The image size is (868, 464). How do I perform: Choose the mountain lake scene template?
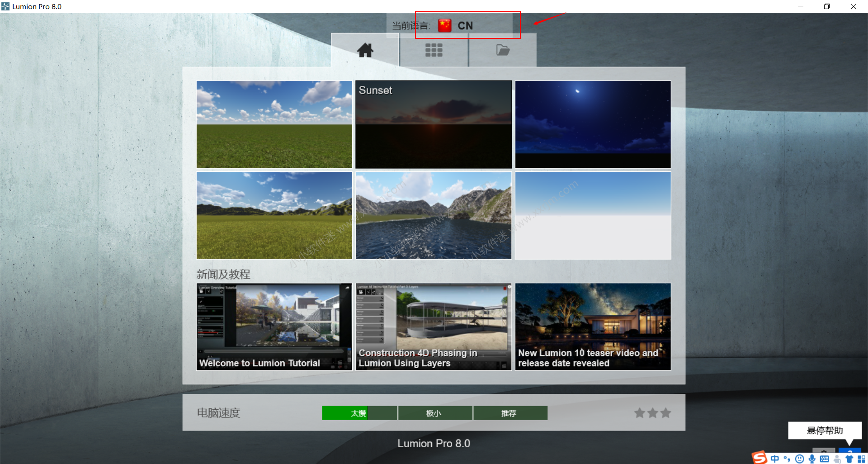pyautogui.click(x=434, y=215)
